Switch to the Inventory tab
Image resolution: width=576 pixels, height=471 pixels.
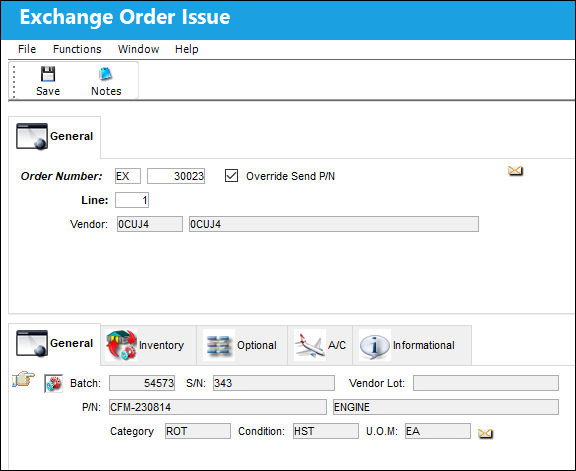(x=149, y=345)
